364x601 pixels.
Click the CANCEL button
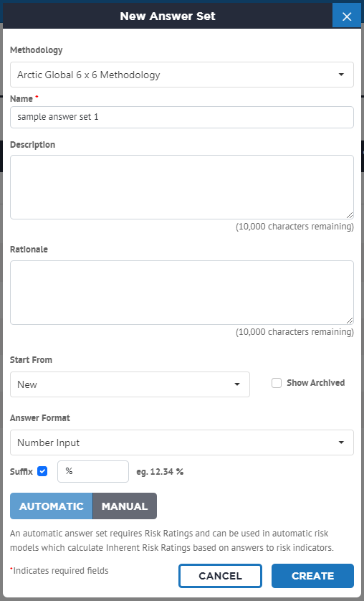pos(220,576)
